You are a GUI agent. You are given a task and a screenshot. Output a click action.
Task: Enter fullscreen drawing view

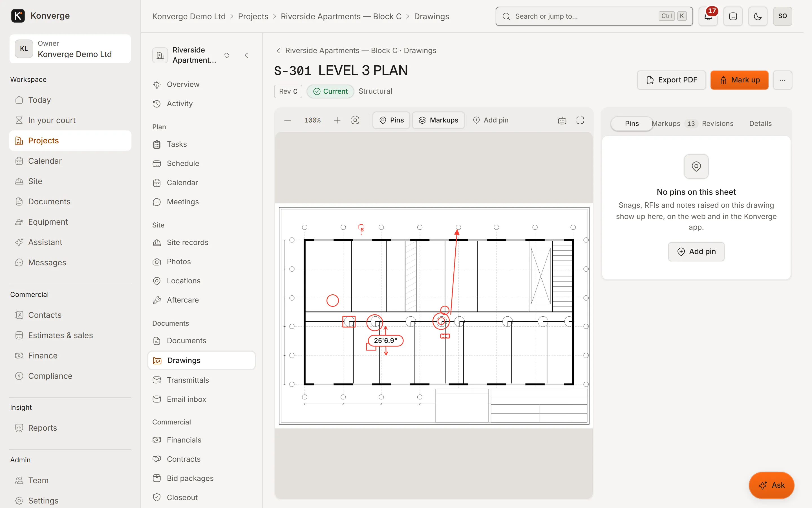pyautogui.click(x=580, y=120)
